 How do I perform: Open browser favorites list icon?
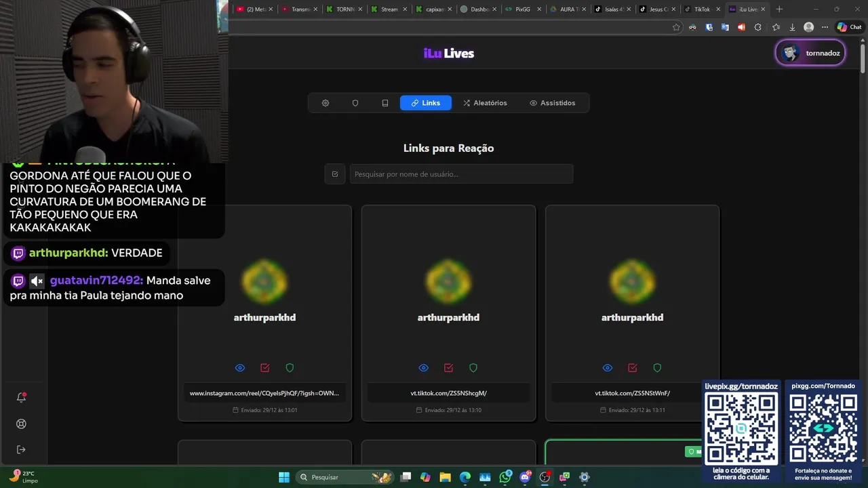[x=776, y=27]
